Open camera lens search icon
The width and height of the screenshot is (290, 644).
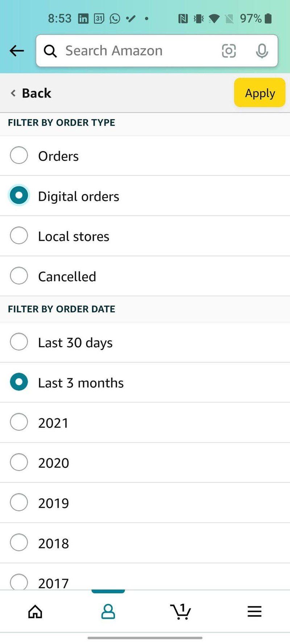228,51
